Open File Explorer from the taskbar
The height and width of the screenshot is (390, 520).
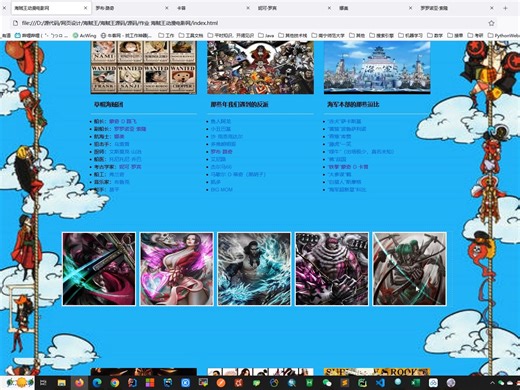click(x=61, y=382)
